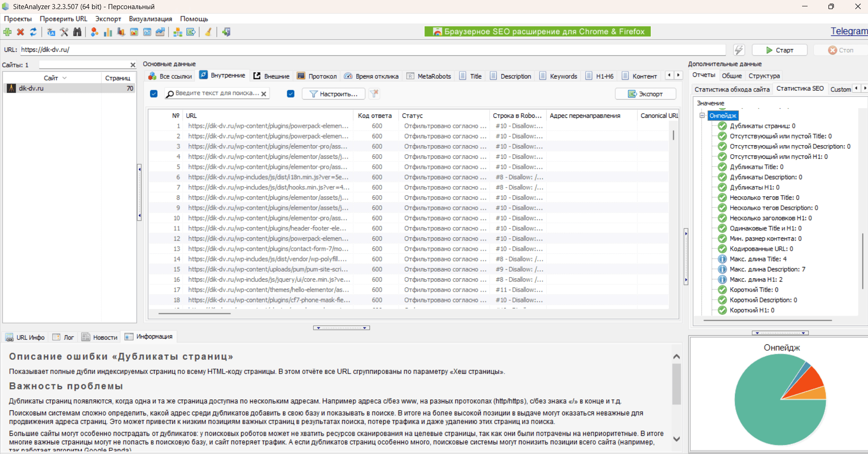Click the red and blue circles graph icon
This screenshot has width=868, height=454.
[95, 32]
